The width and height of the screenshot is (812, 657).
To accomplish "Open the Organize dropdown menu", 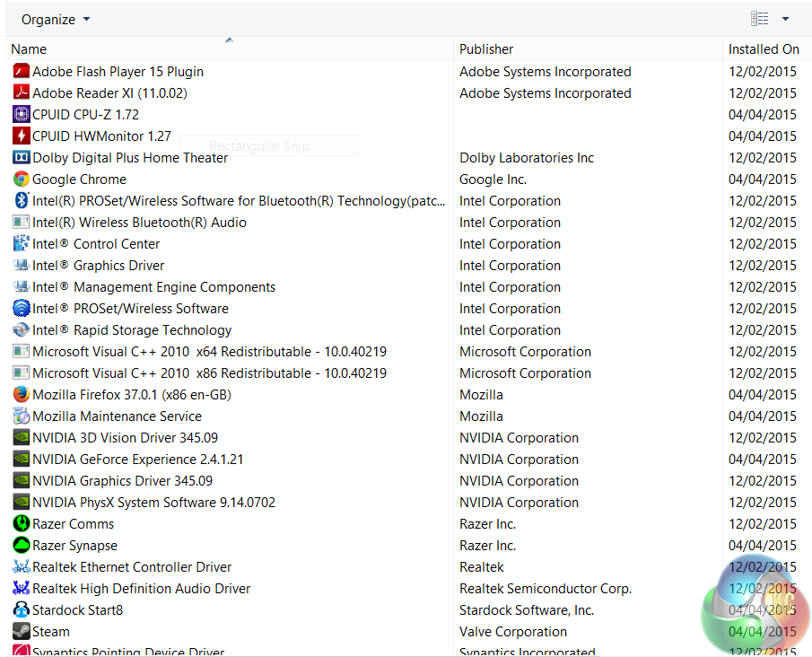I will pos(56,19).
